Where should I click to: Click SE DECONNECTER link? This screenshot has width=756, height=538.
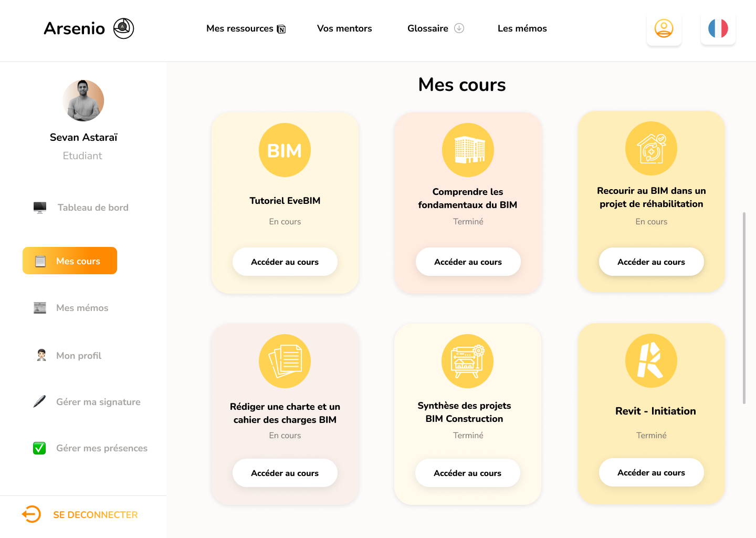pos(95,515)
